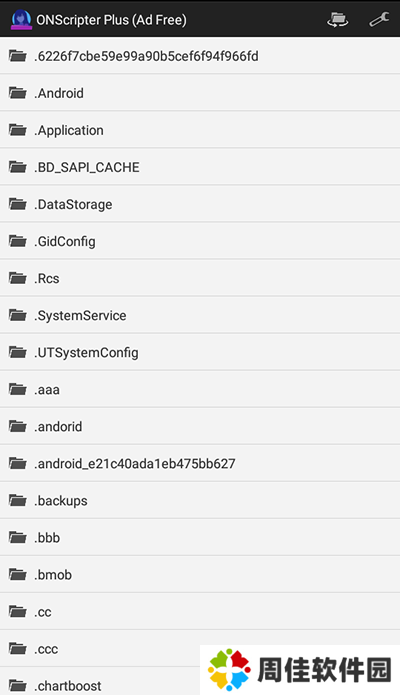400x695 pixels.
Task: Open the .backups folder
Action: (x=200, y=500)
